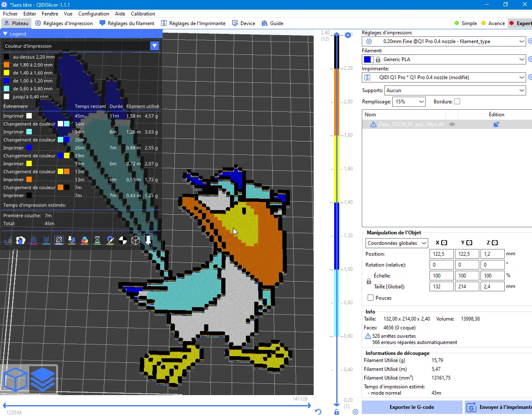This screenshot has height=416, width=532.
Task: Click the 528 open edges warning icon
Action: click(368, 336)
